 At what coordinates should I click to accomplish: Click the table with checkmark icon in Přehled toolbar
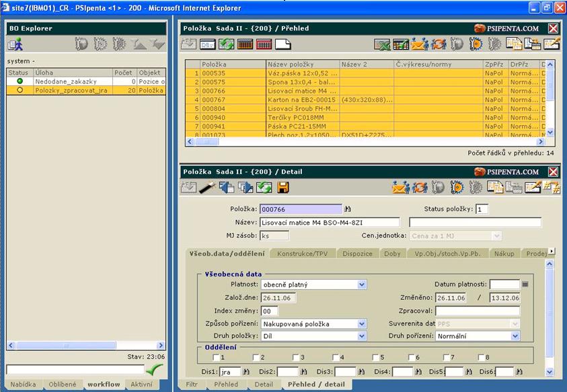(401, 44)
